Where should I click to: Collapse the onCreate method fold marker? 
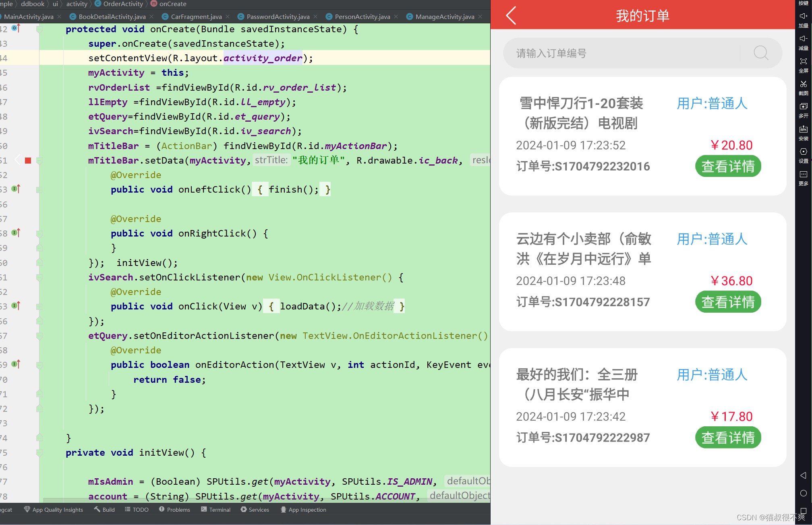[39, 29]
